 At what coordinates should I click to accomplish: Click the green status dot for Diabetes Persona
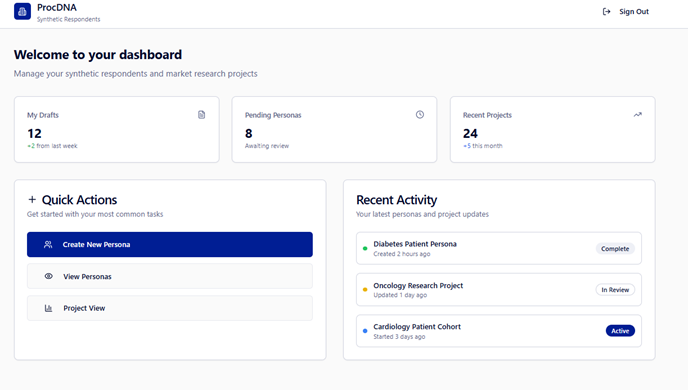pos(365,248)
